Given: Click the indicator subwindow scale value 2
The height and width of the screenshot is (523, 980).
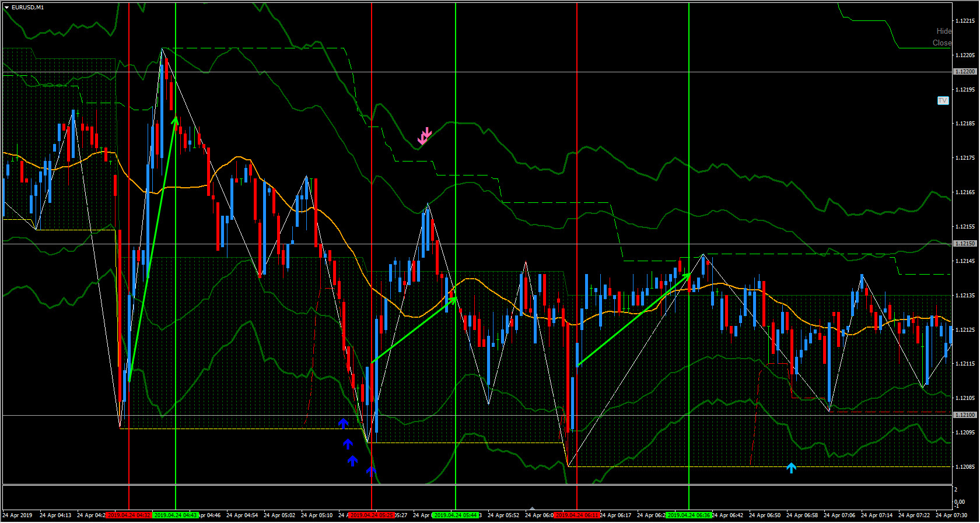Looking at the screenshot, I should click(x=956, y=490).
